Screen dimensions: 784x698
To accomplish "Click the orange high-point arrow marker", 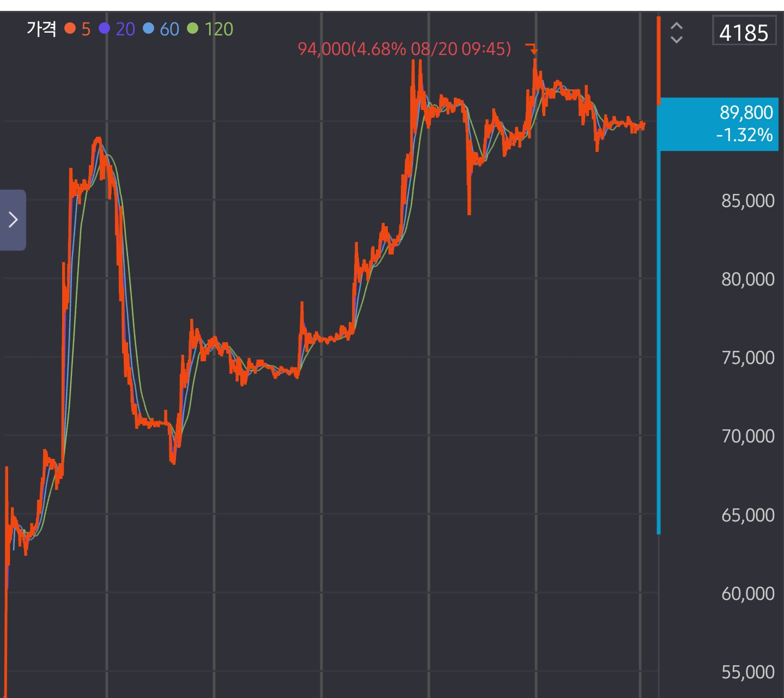I will tap(532, 49).
